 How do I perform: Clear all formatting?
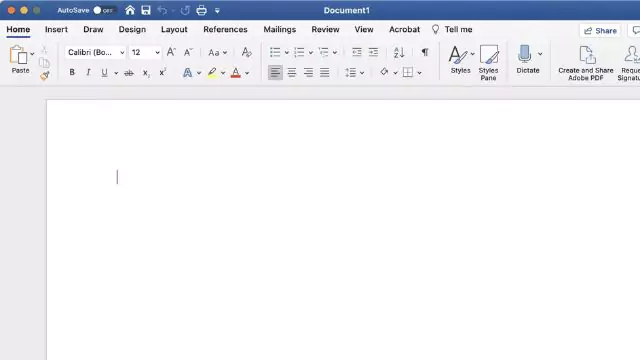tap(246, 52)
